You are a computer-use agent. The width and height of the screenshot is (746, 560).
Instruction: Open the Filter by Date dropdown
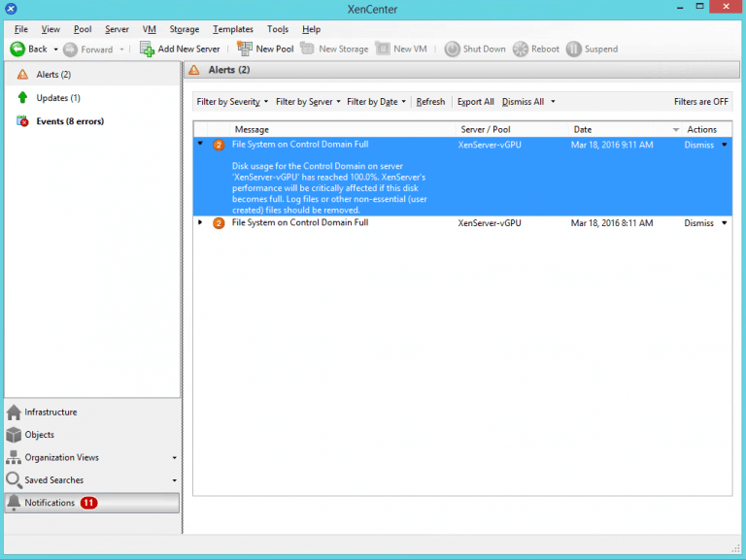point(376,102)
